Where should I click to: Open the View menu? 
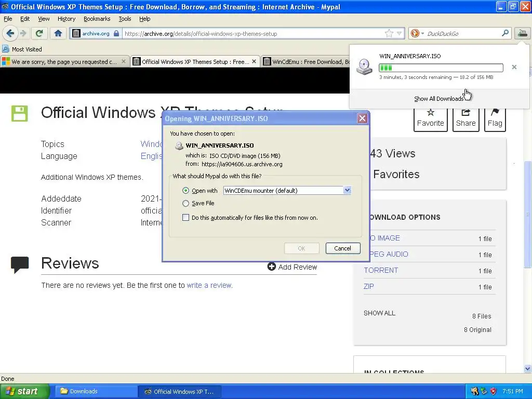pyautogui.click(x=44, y=19)
